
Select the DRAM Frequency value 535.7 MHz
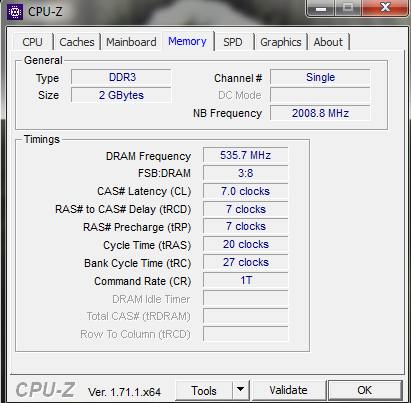(x=246, y=155)
